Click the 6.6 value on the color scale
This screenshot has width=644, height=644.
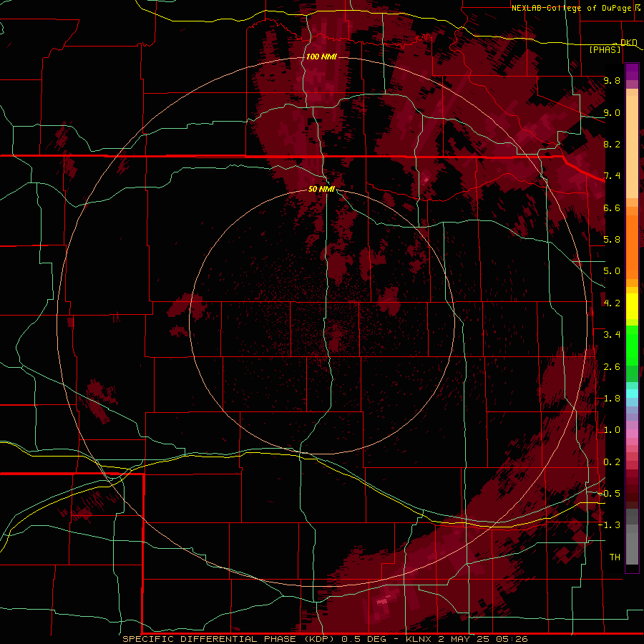tap(612, 208)
